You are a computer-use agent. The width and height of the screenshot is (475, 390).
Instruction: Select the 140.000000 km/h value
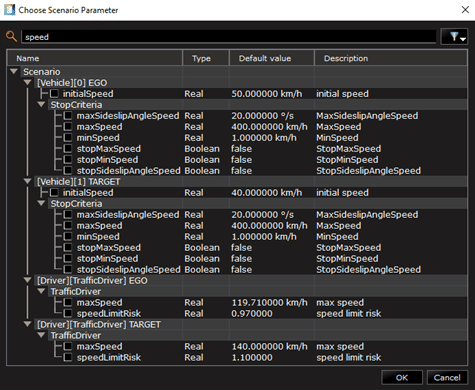point(269,347)
